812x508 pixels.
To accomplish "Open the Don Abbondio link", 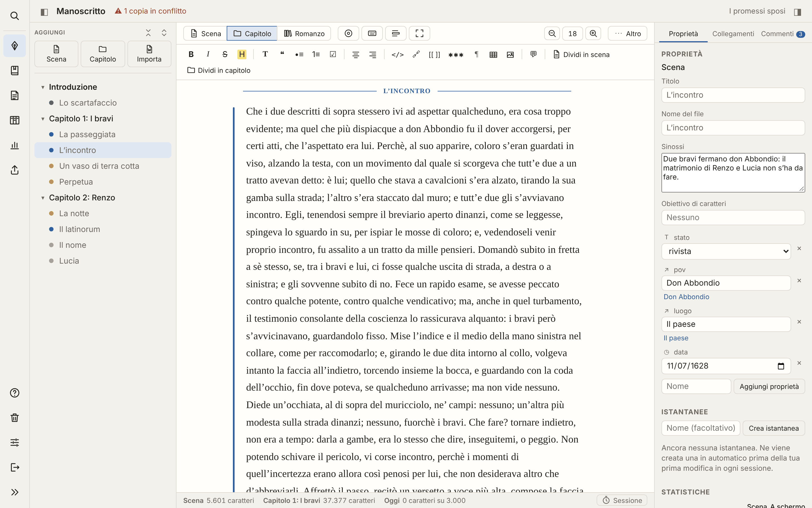I will coord(686,297).
